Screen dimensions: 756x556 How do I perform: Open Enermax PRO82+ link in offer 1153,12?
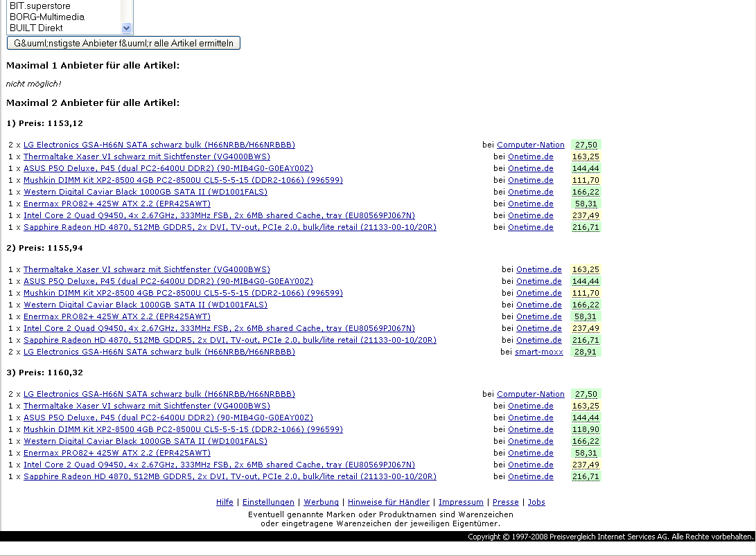click(117, 204)
